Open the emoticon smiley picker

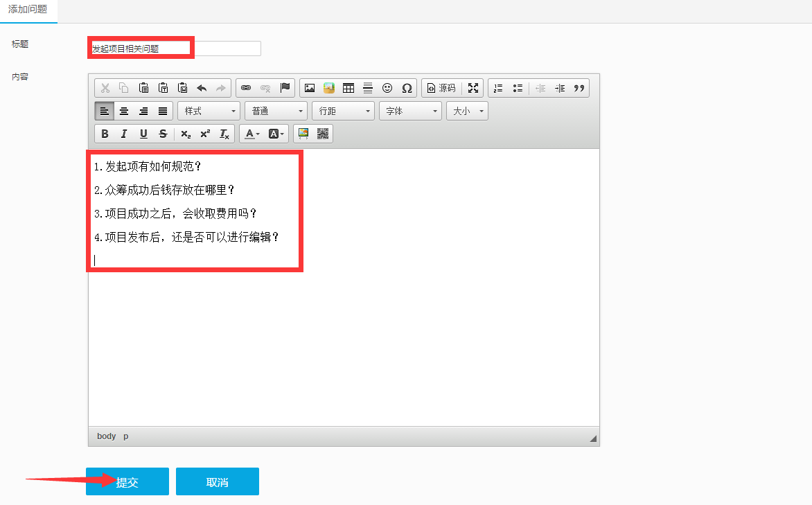click(387, 88)
